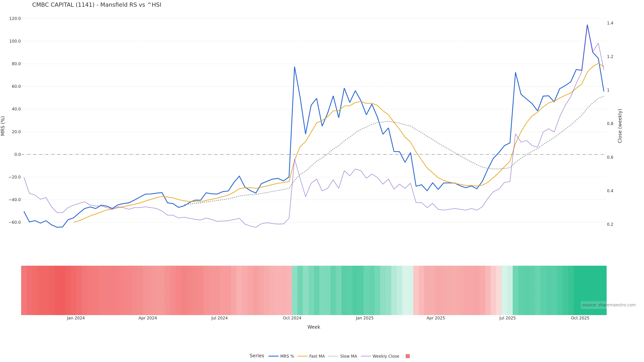Click the 'Week' x-axis title
Image resolution: width=644 pixels, height=362 pixels.
[x=314, y=327]
